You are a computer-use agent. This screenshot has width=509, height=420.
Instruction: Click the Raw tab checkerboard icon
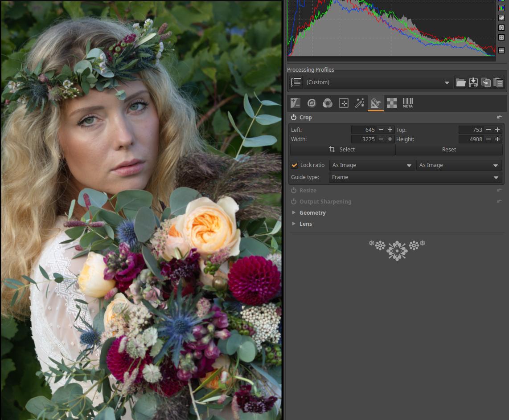391,103
